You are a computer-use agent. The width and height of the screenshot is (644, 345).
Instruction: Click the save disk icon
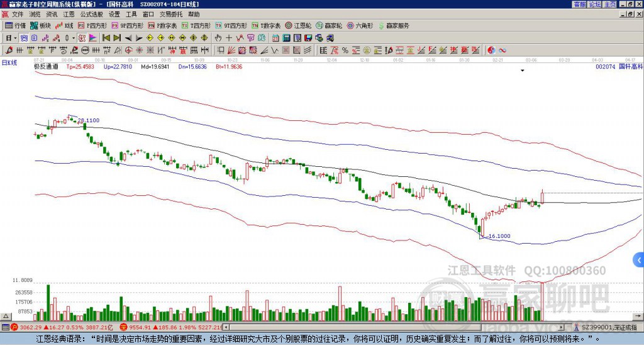pyautogui.click(x=308, y=38)
